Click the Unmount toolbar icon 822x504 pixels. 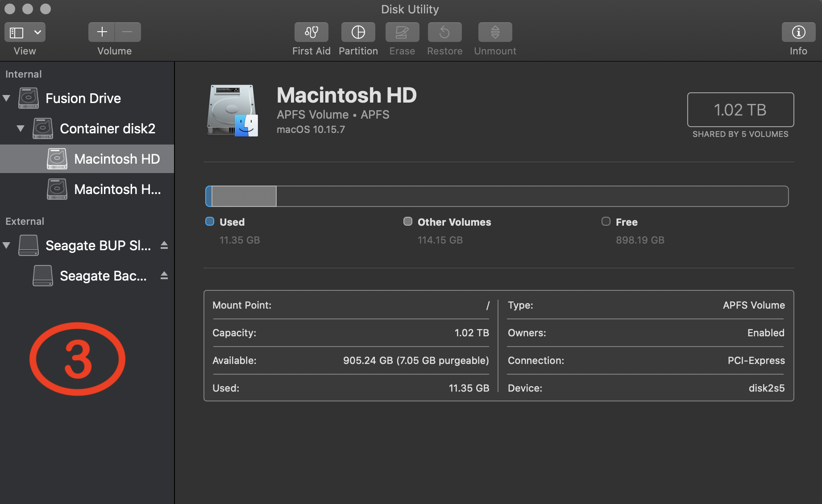coord(495,32)
